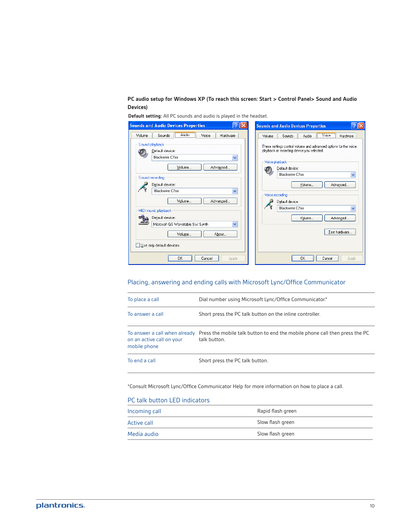Click 'To place a call' row label
411x532 pixels.
[143, 299]
